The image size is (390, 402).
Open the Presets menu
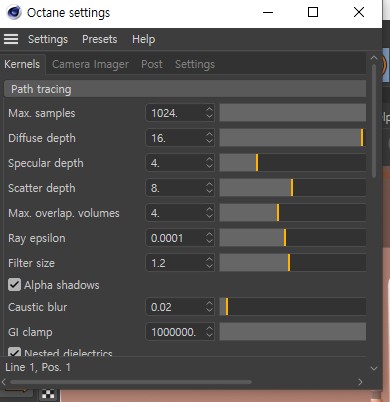pyautogui.click(x=100, y=39)
